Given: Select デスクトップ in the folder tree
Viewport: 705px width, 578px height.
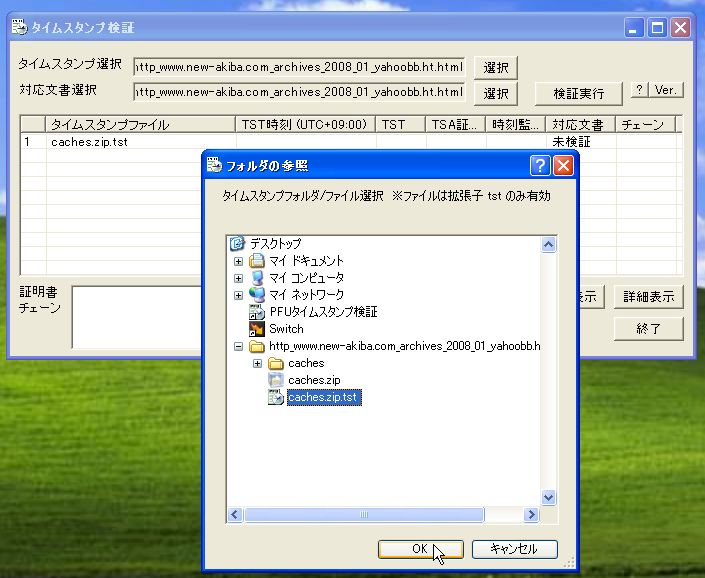Looking at the screenshot, I should coord(275,244).
